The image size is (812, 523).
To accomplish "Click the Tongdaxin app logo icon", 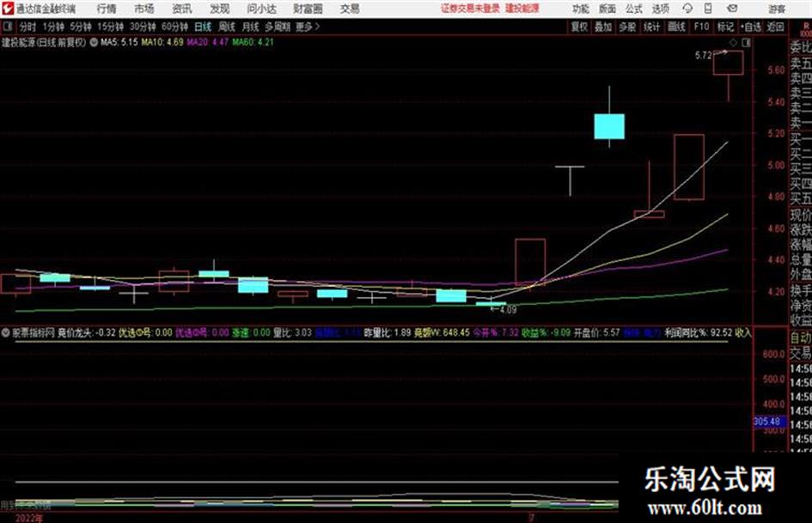I will point(7,9).
